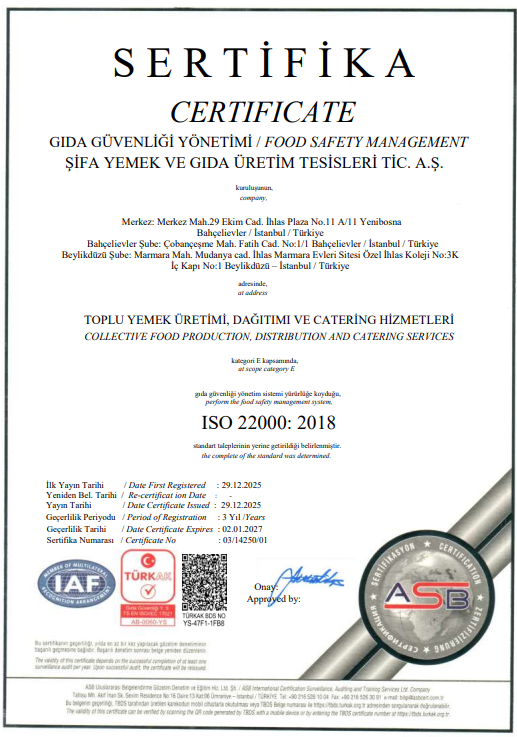Click the 'kategori E kapsamında' text
Viewport: 517px width, 737px height.
point(265,361)
